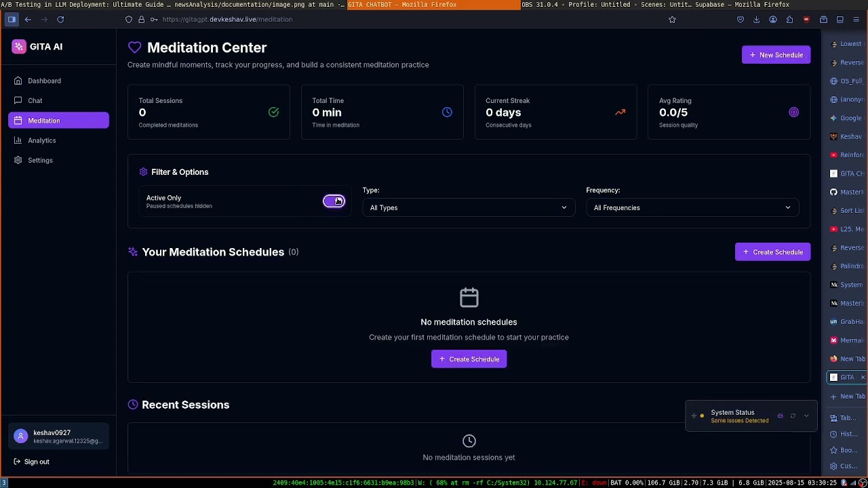This screenshot has height=488, width=868.
Task: Click the target icon in Avg Rating card
Action: pos(793,113)
